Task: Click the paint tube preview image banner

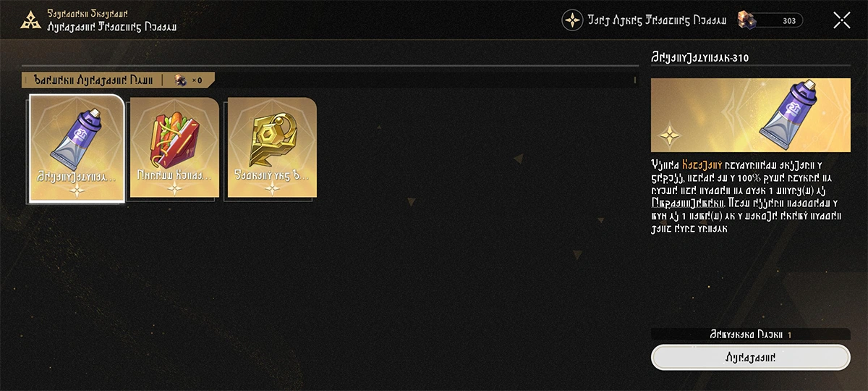Action: 751,115
